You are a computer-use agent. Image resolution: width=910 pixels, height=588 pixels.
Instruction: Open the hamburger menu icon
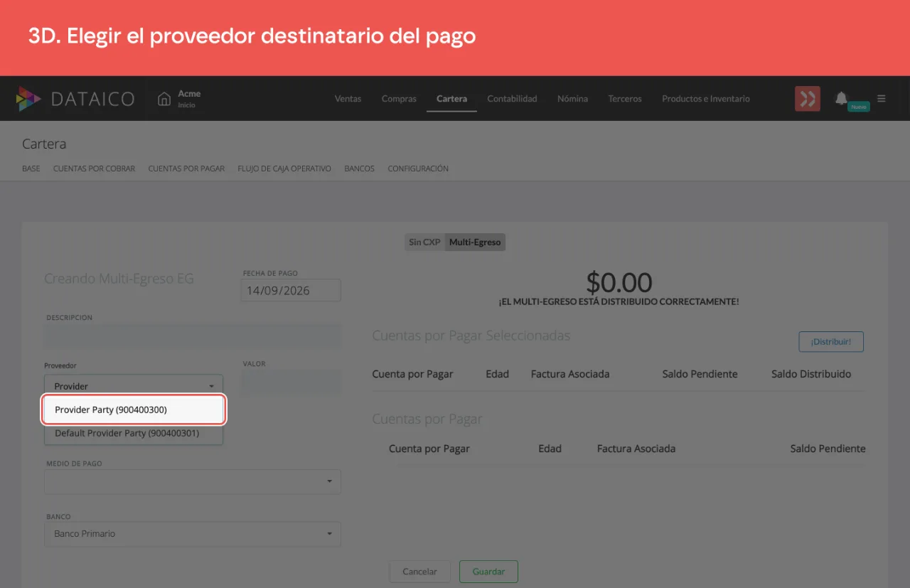click(x=882, y=99)
